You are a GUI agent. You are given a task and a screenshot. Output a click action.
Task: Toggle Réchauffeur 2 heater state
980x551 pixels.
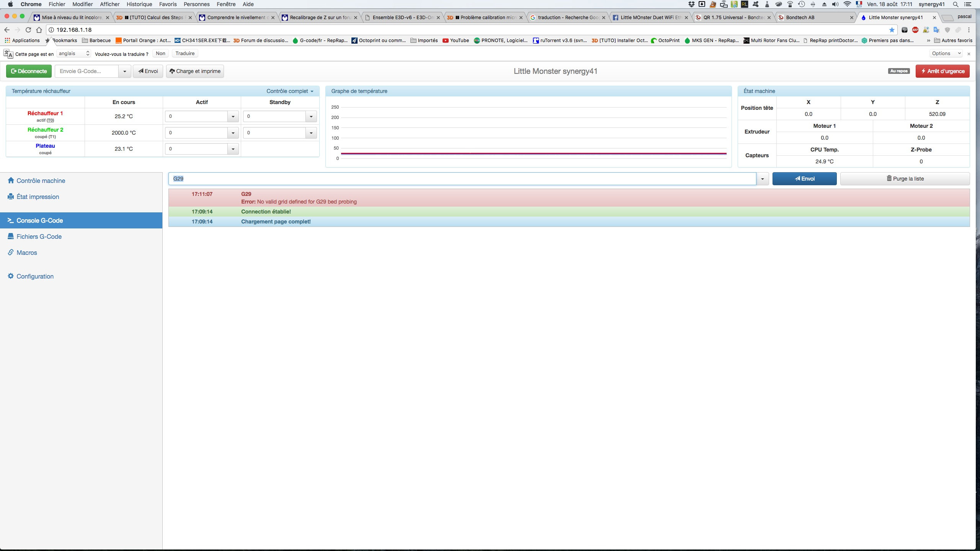[x=45, y=130]
